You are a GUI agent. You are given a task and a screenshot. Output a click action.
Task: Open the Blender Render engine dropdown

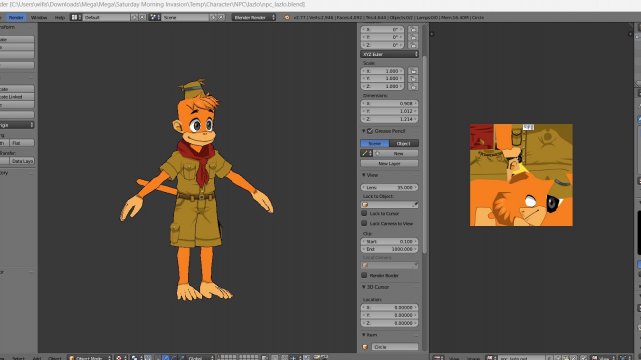254,18
